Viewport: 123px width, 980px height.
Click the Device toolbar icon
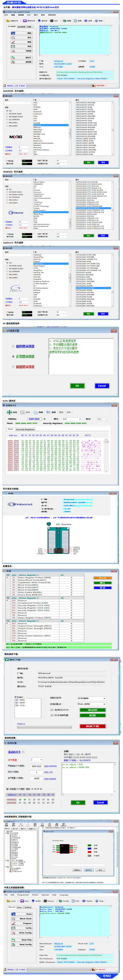point(49,901)
